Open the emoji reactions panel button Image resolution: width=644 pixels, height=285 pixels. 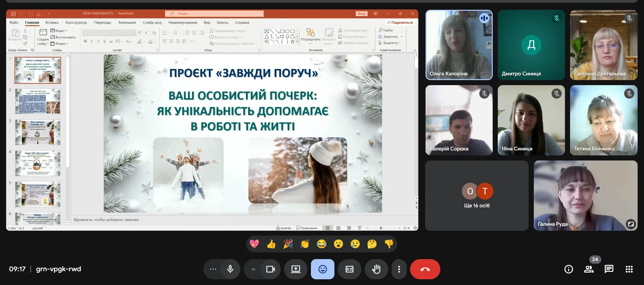(322, 269)
